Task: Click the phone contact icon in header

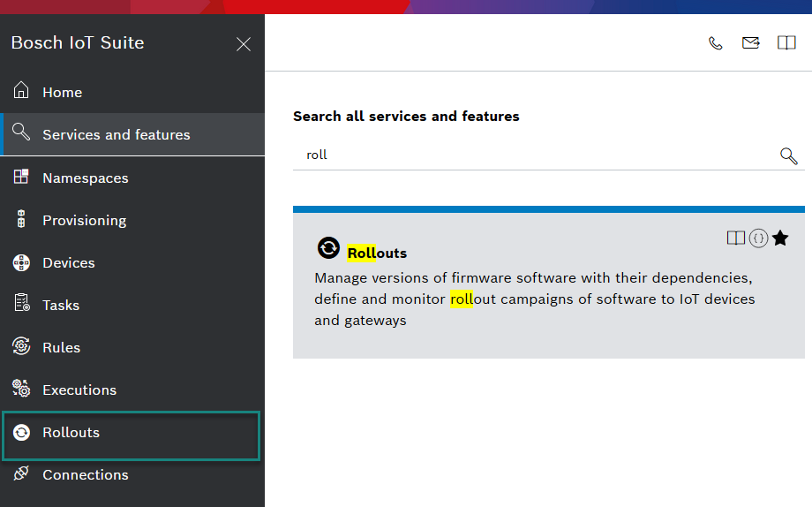Action: click(715, 43)
